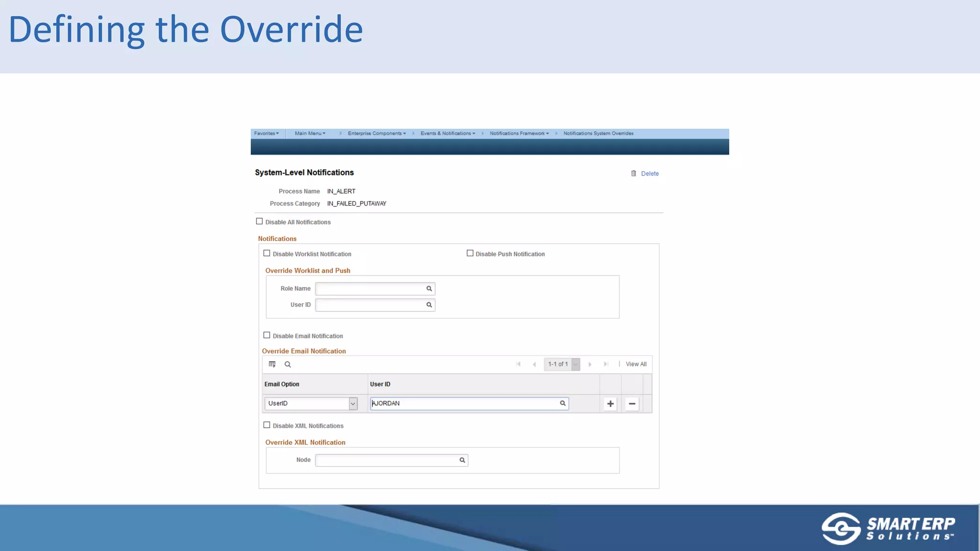980x551 pixels.
Task: Check Disable All Notifications
Action: (259, 221)
